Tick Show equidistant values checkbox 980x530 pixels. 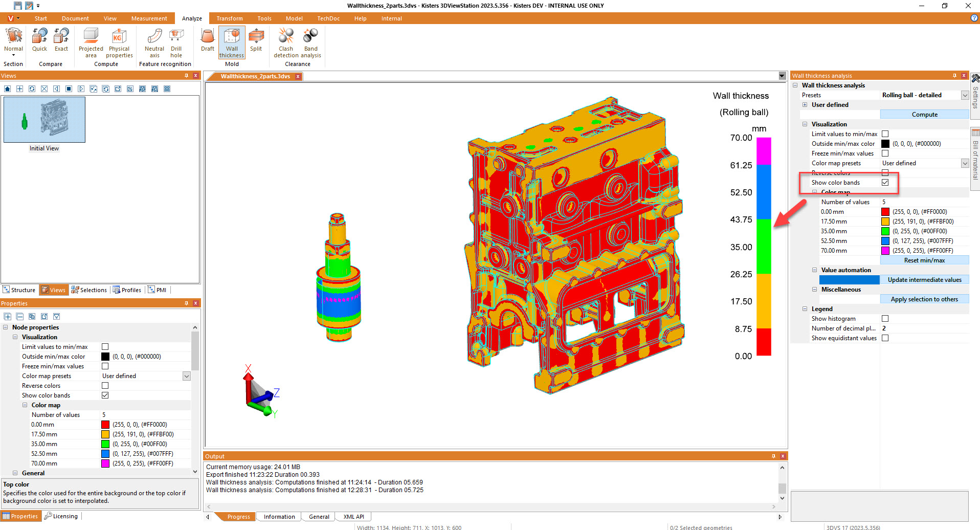(x=885, y=338)
